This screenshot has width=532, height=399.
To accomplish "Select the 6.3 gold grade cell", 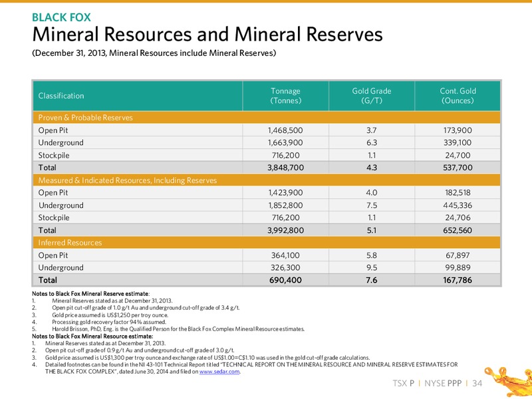I will 372,142.
